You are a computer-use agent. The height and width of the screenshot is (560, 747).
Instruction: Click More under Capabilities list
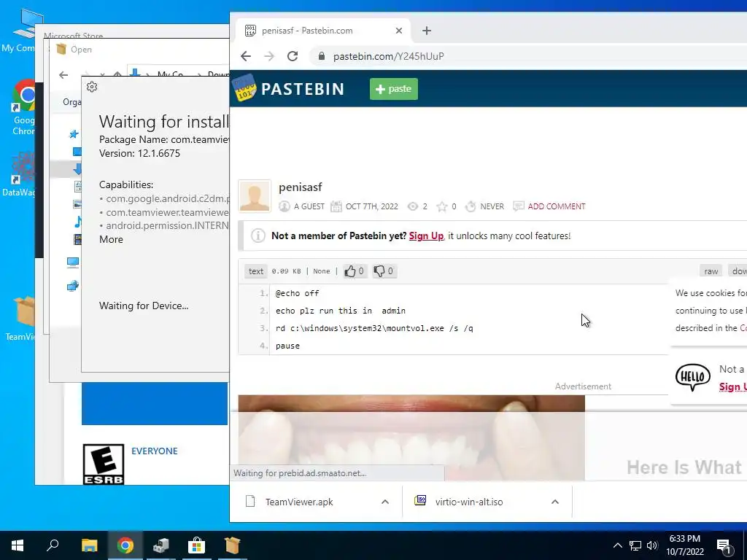(x=111, y=239)
